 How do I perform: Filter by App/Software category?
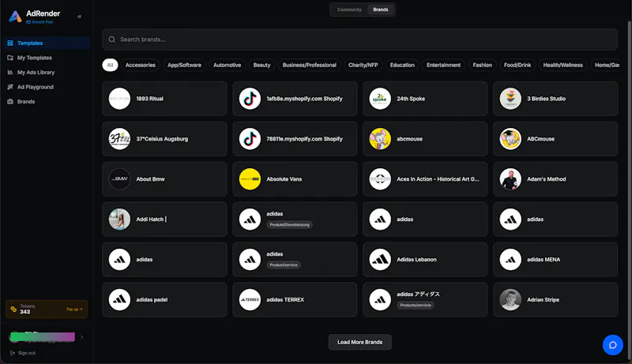point(184,65)
